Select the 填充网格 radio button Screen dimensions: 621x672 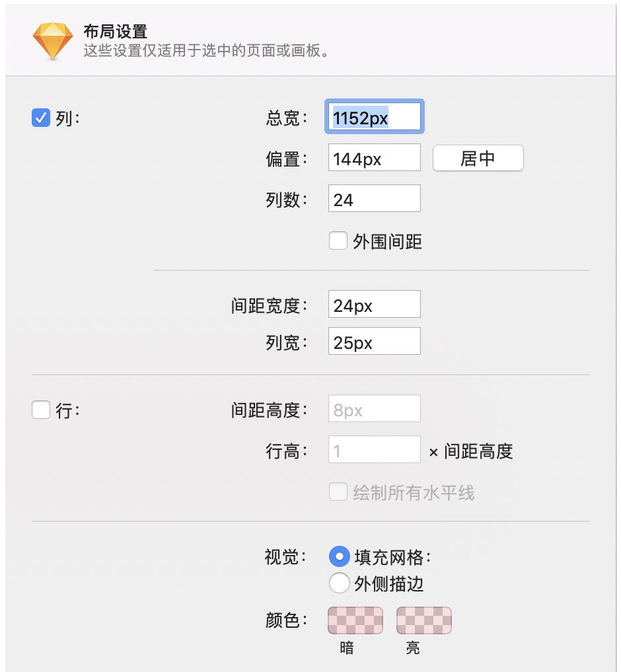[339, 557]
